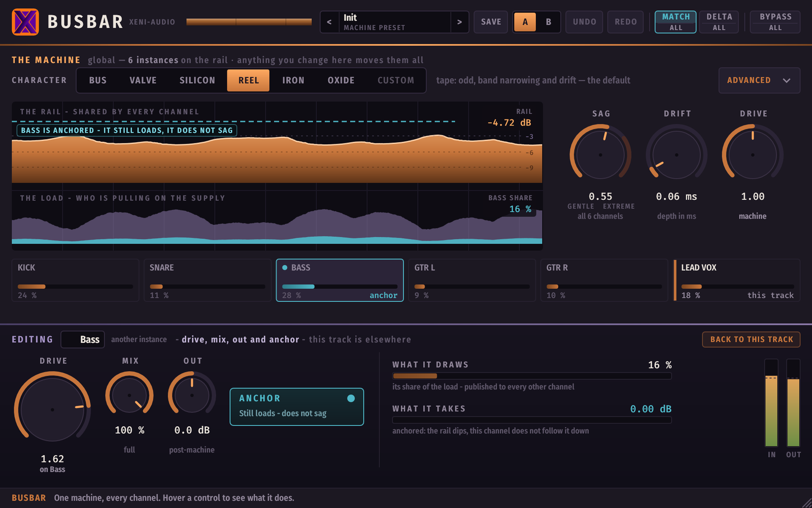This screenshot has width=812, height=508.
Task: Click the Mix knob
Action: (x=129, y=395)
